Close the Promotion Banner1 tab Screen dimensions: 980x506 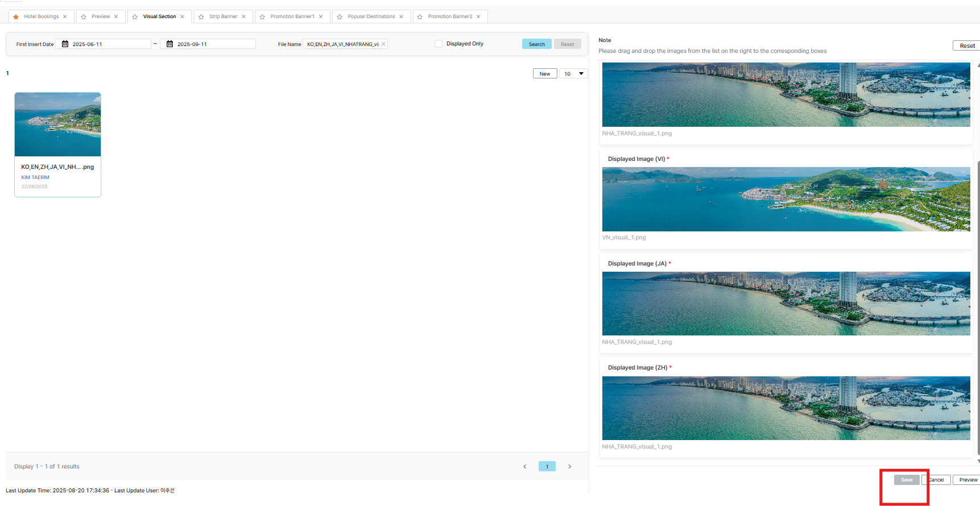(321, 16)
